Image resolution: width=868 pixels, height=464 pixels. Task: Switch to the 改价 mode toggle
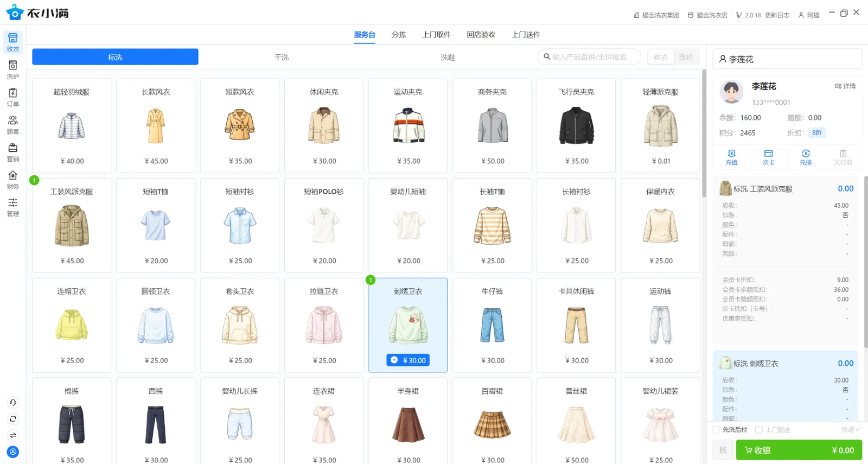[686, 57]
